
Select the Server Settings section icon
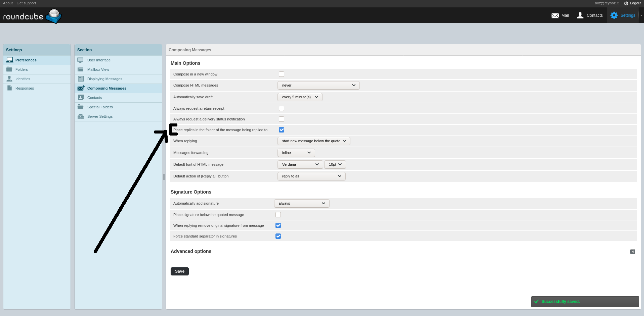[x=81, y=116]
